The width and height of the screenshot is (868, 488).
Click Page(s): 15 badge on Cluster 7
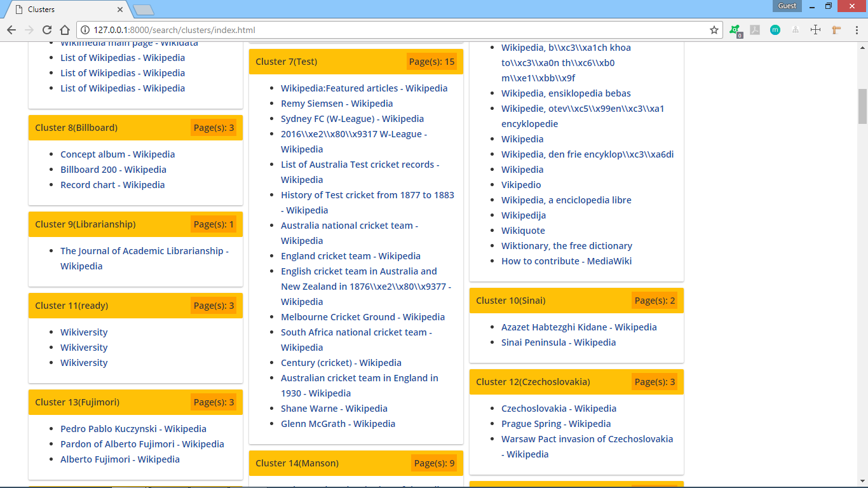432,62
